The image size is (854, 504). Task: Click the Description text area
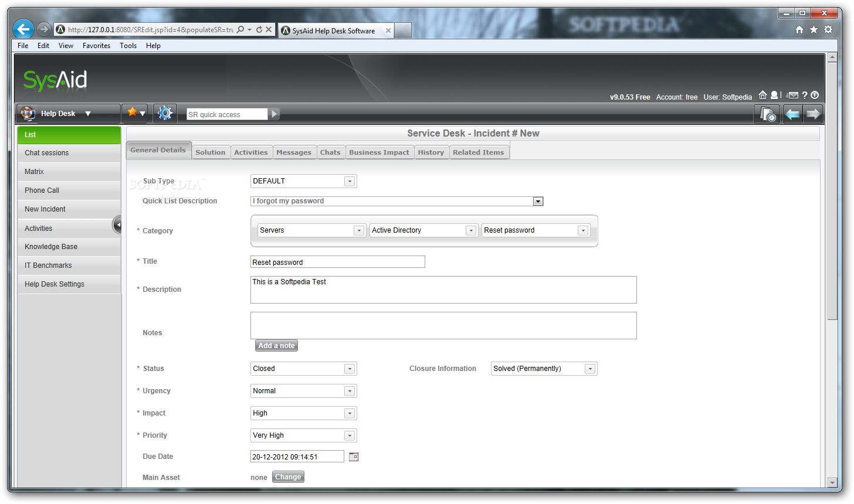pyautogui.click(x=443, y=290)
